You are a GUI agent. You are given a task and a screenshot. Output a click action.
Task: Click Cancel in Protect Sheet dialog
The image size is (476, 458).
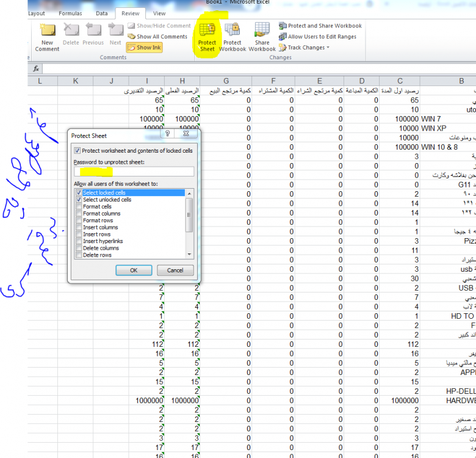click(175, 271)
